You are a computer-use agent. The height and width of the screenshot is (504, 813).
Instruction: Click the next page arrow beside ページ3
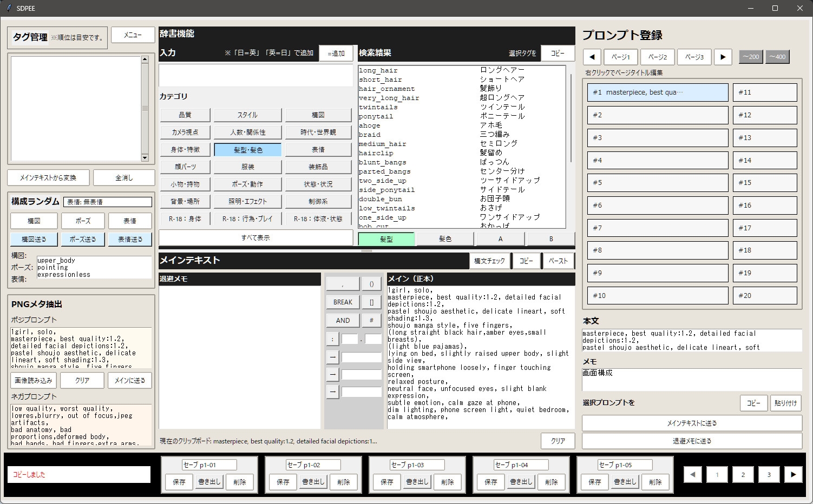click(x=723, y=57)
